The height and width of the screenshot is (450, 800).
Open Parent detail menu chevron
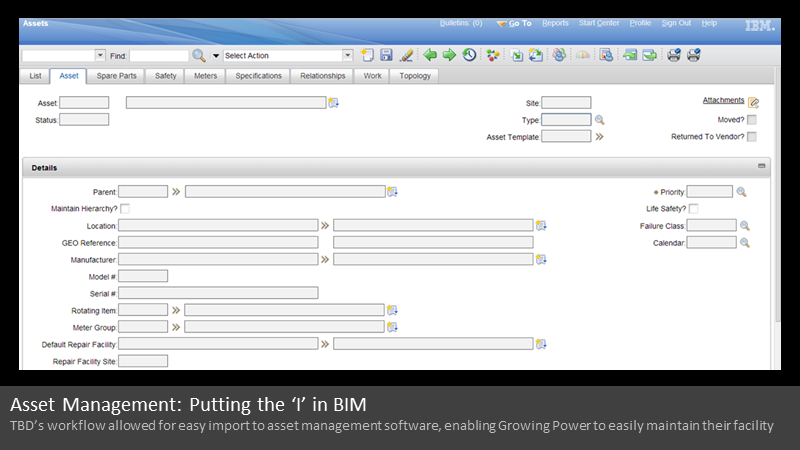(x=176, y=192)
